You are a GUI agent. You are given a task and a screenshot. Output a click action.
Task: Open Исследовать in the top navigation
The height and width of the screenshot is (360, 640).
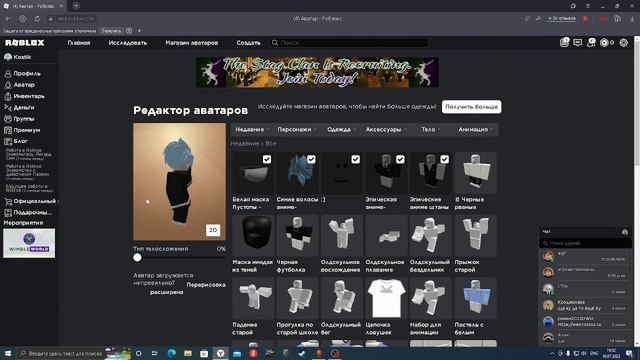[x=128, y=43]
